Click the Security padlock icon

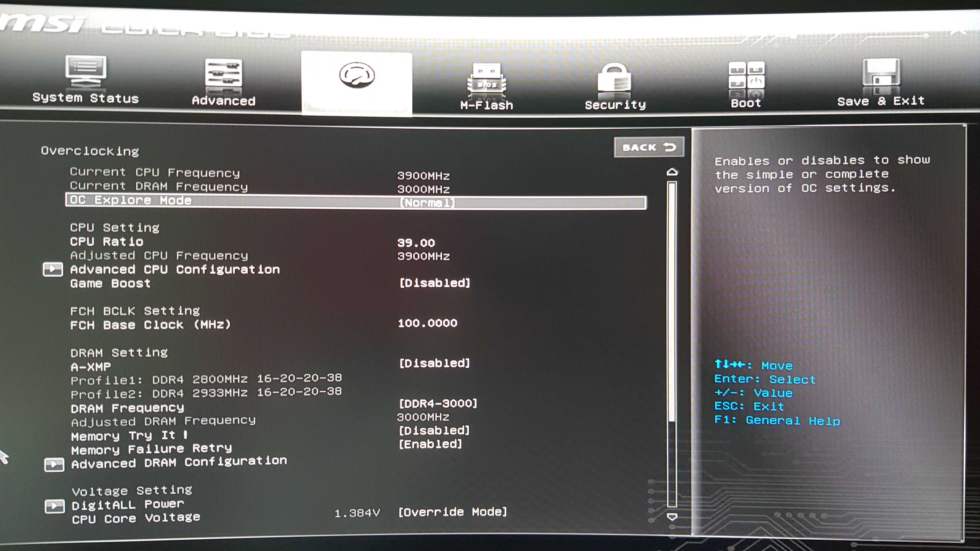(x=614, y=78)
